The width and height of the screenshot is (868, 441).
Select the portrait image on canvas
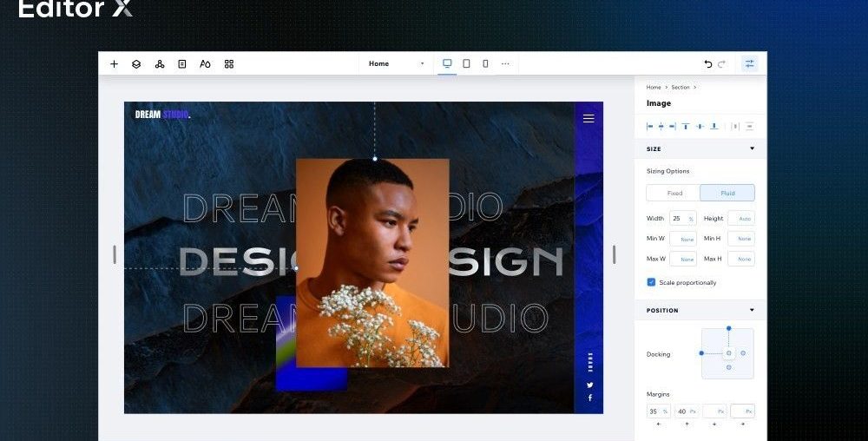click(x=372, y=263)
